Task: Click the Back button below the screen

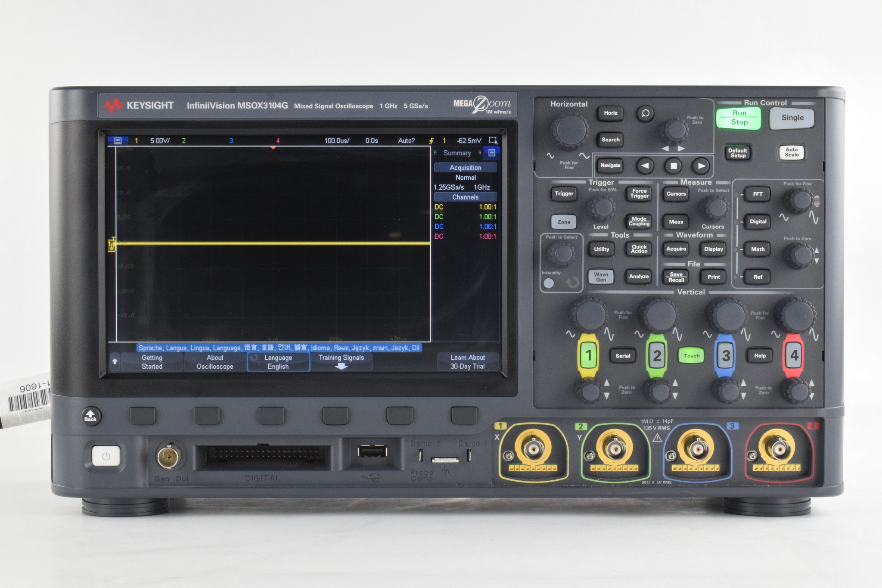Action: (x=91, y=416)
